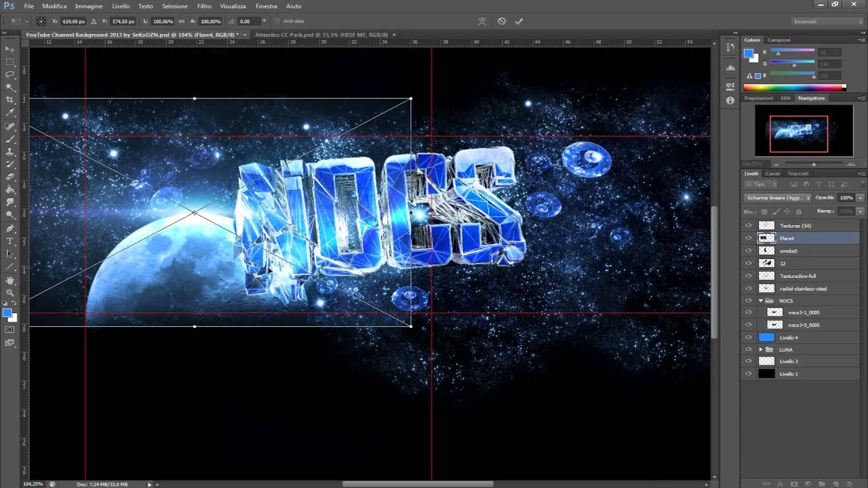Select the Livello 3 layer
Viewport: 868px width, 488px height.
(800, 361)
